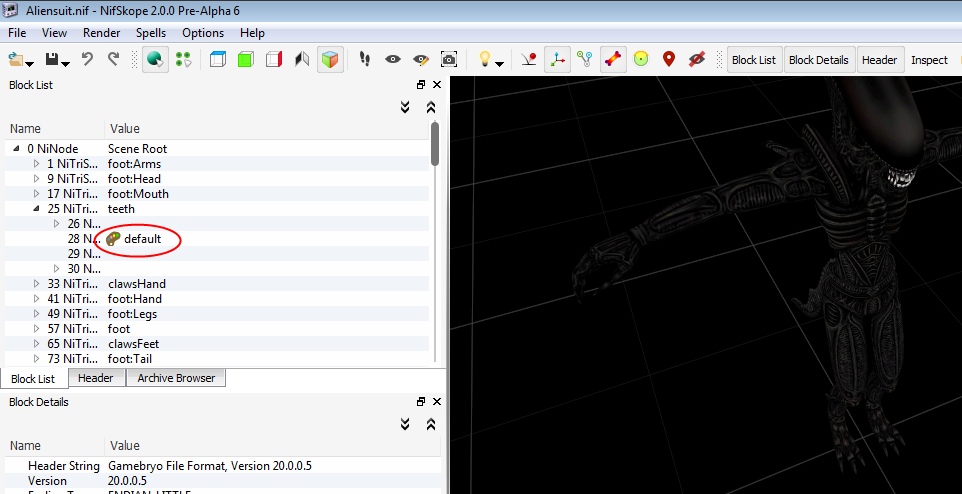Screen dimensions: 962x494
Task: Toggle the Block Details toolbar button
Action: tap(818, 60)
